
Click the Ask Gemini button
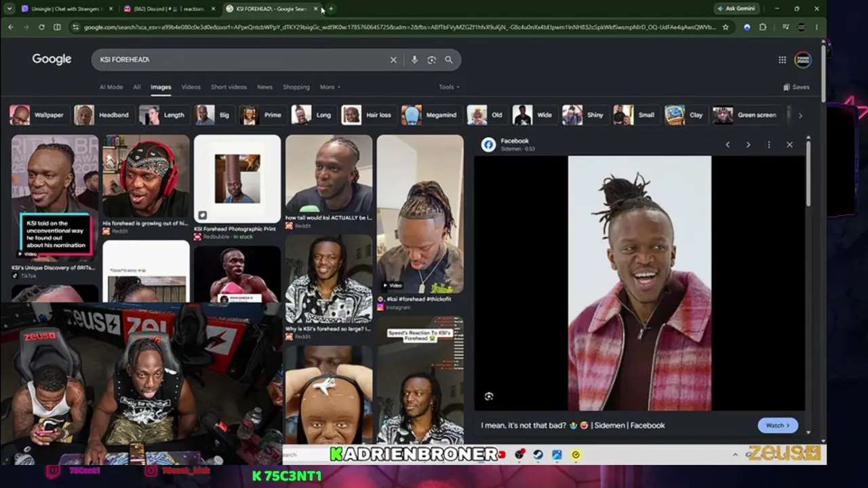point(736,9)
